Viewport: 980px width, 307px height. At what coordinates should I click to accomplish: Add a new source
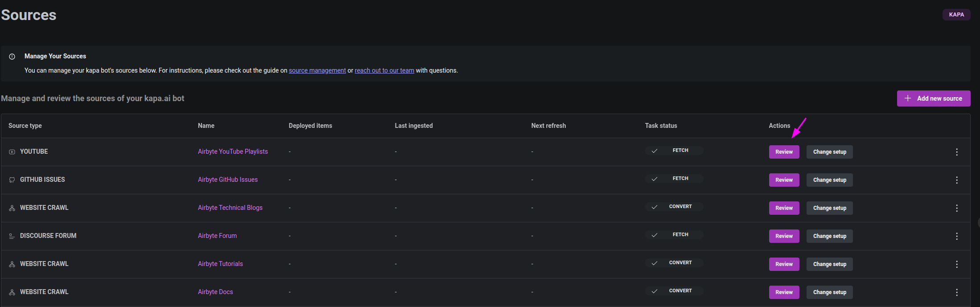(x=934, y=98)
